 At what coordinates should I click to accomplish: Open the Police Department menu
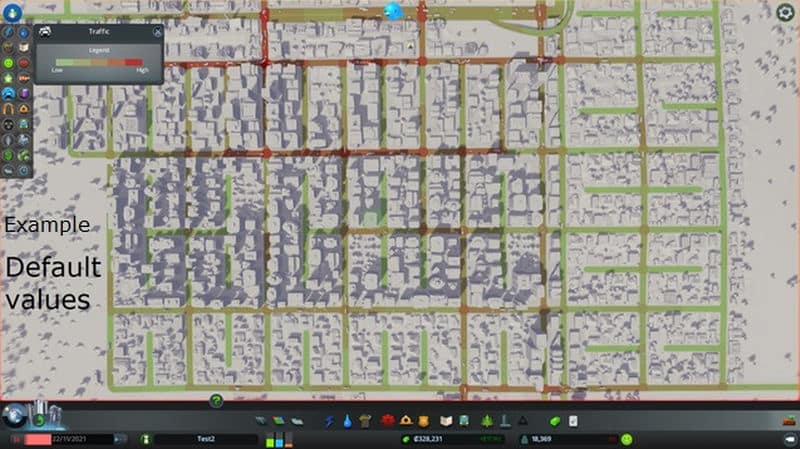coord(423,421)
